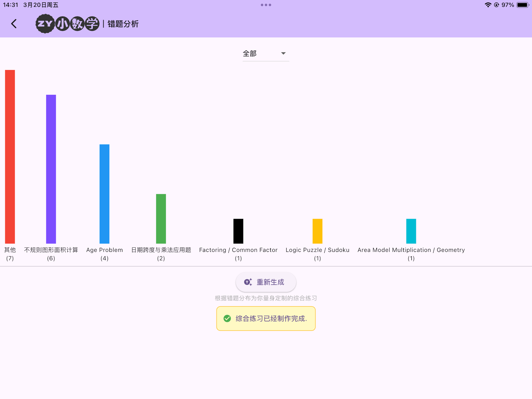Open the 全部 filter dropdown

[x=266, y=53]
